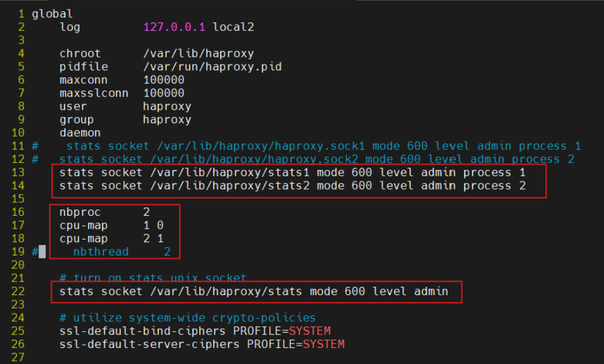Viewport: 604px width, 364px height.
Task: Click the /var/lib/haproxy/stats1 socket path
Action: pyautogui.click(x=230, y=172)
